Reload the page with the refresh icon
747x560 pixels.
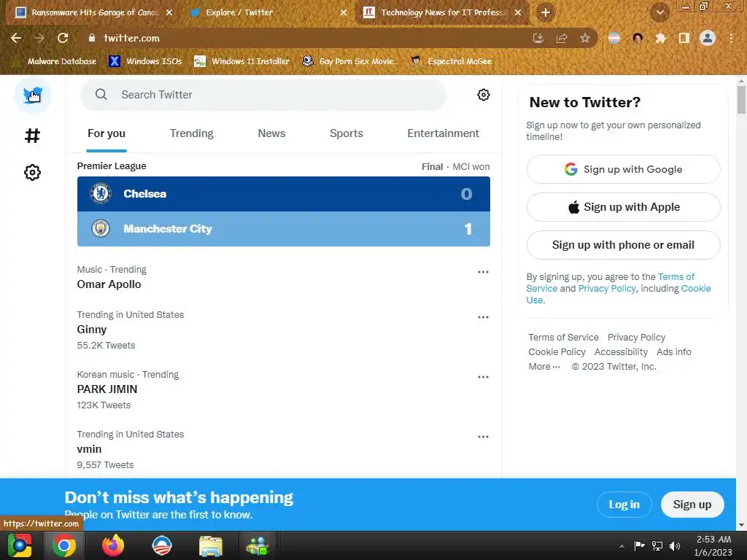(x=63, y=38)
